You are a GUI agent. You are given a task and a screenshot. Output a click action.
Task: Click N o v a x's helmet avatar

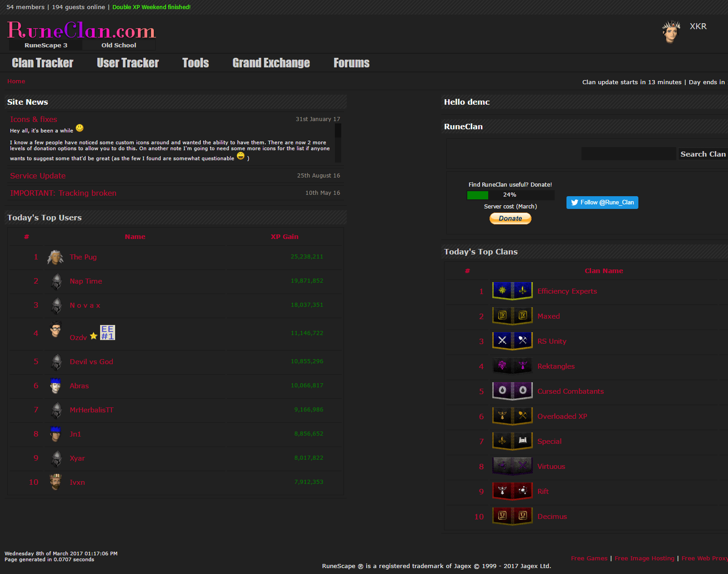click(x=56, y=306)
